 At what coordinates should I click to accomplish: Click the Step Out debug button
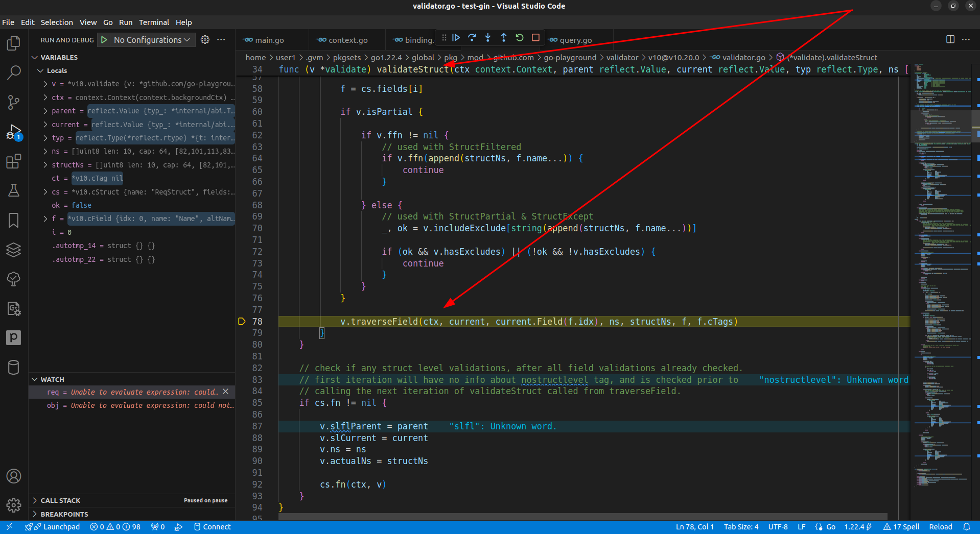(x=504, y=38)
